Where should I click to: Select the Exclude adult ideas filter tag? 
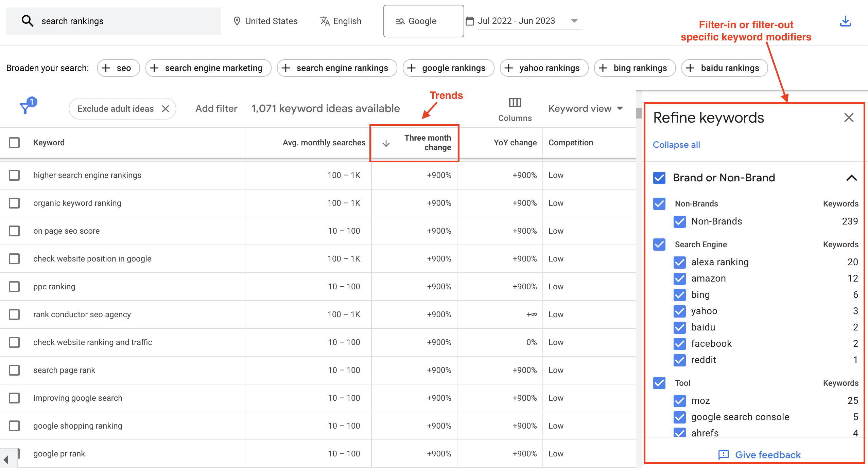pos(122,108)
